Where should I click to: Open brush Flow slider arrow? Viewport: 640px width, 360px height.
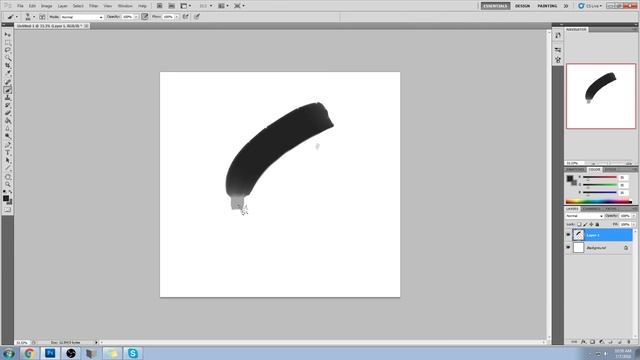[177, 17]
